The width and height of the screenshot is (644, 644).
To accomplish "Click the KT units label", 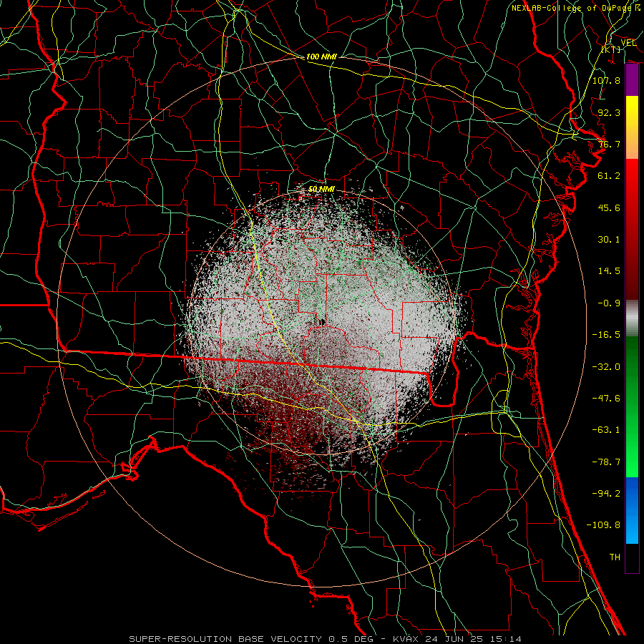I will (x=611, y=49).
